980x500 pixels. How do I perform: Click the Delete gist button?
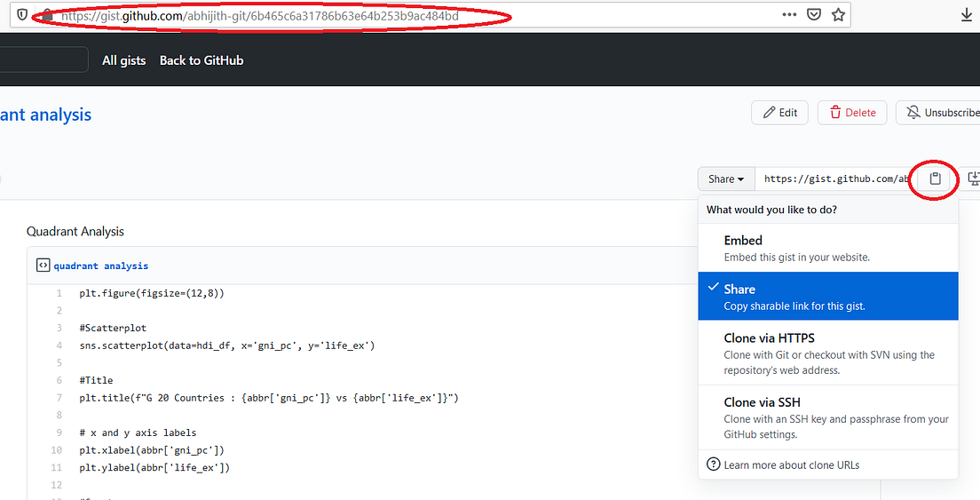point(852,113)
